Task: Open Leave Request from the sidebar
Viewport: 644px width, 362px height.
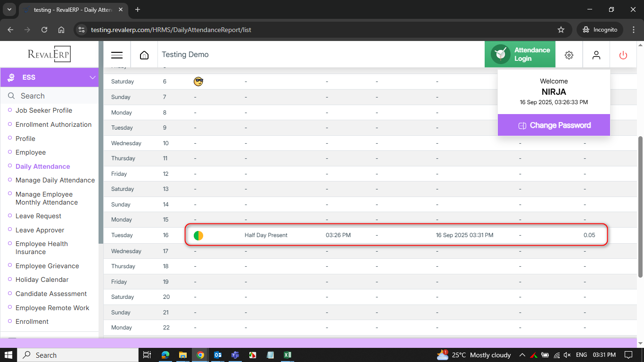Action: coord(38,216)
